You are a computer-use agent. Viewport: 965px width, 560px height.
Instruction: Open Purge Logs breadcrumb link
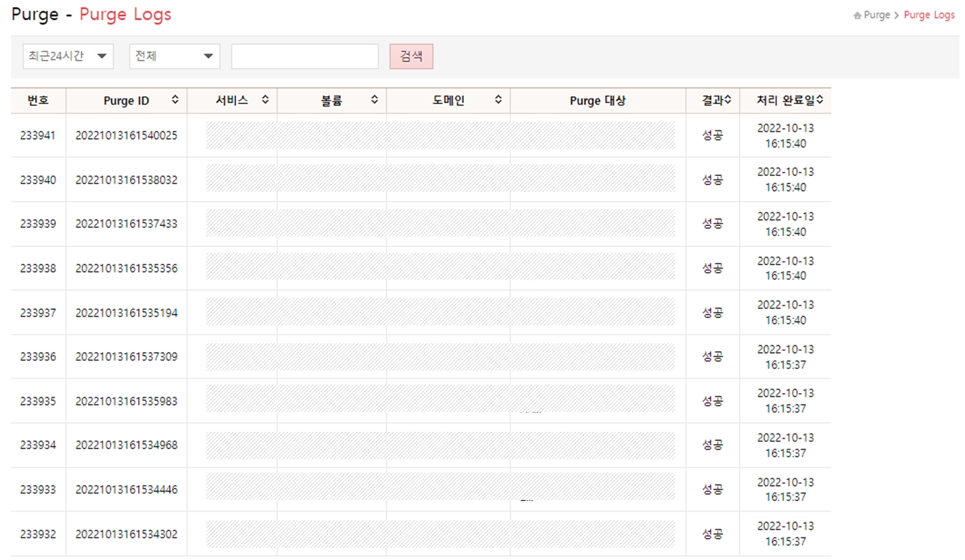click(x=929, y=15)
